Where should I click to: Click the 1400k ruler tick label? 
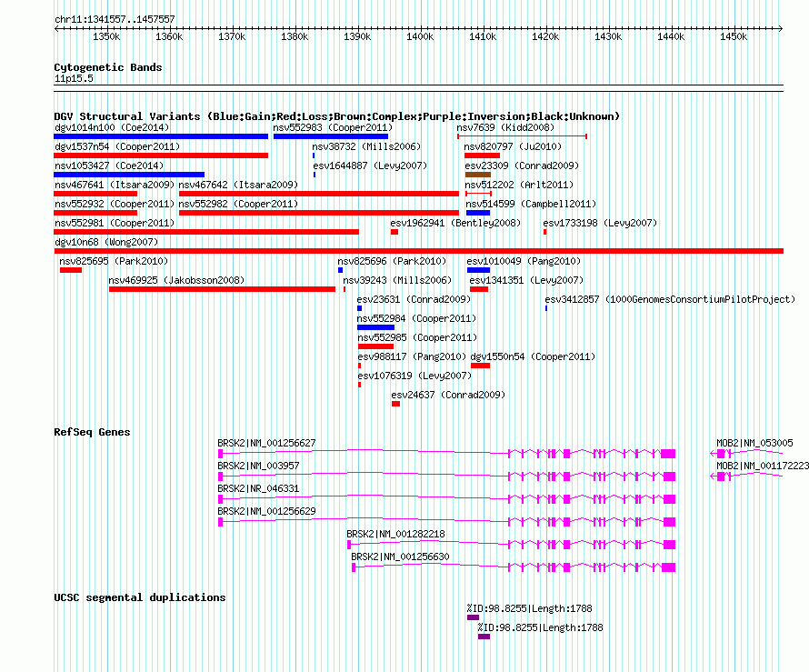pos(420,36)
